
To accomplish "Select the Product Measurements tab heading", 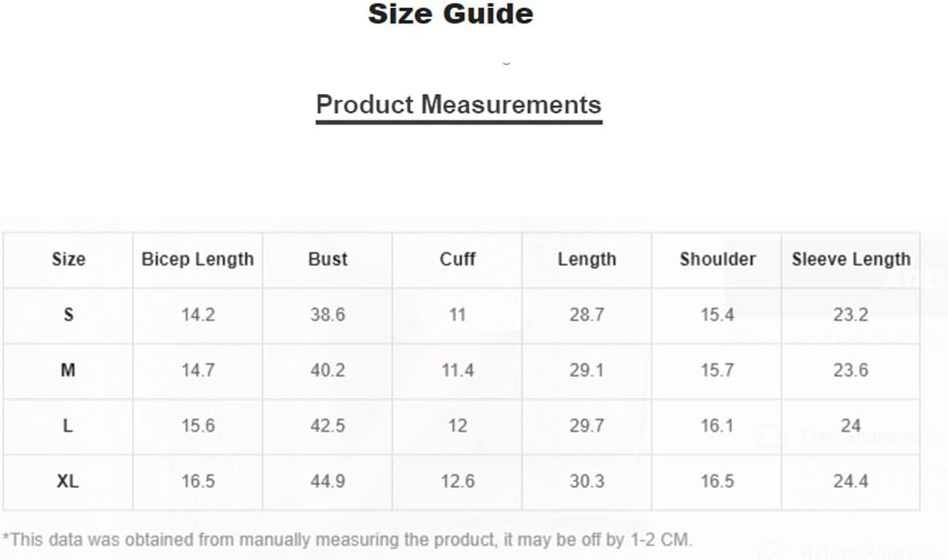I will [x=459, y=104].
